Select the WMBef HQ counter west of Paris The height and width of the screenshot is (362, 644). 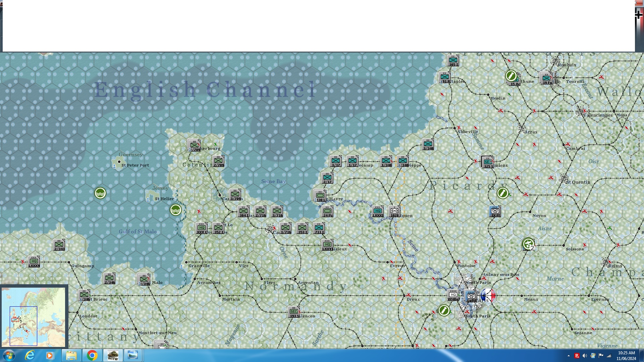(x=453, y=295)
